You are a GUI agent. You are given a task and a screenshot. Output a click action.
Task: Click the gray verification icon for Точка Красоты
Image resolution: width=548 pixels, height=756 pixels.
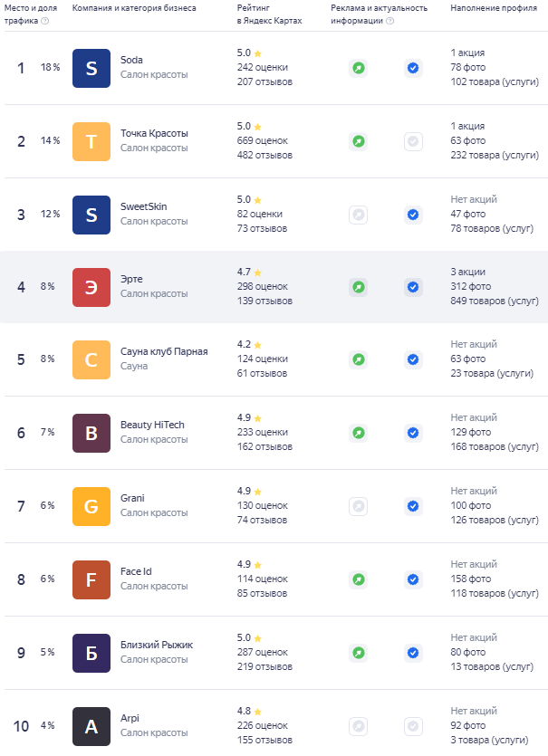pos(413,141)
